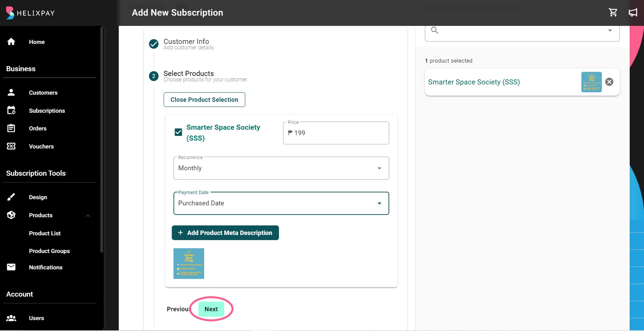644x331 pixels.
Task: Expand the product search dropdown arrow
Action: [610, 30]
